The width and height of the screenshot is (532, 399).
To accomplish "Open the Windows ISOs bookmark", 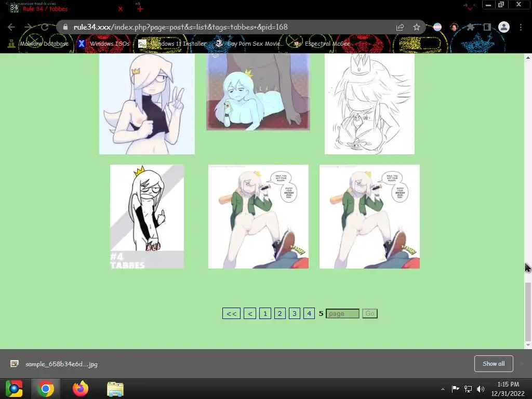I will (104, 44).
